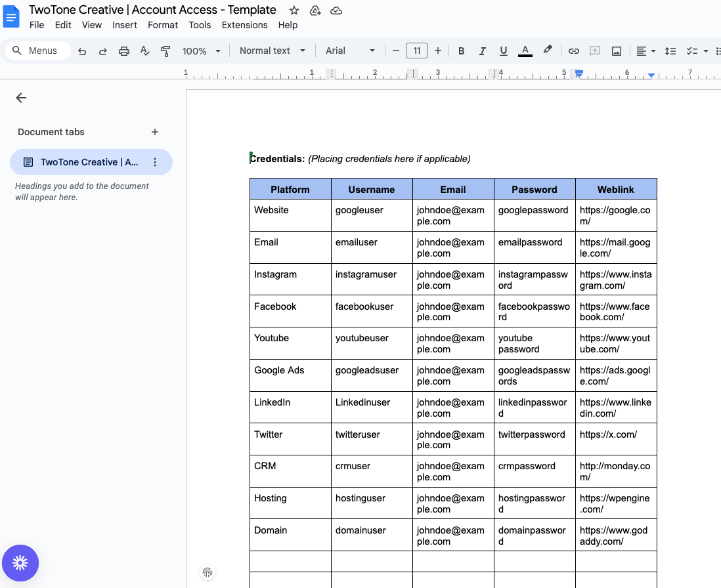Click the purple sunburst floating button
Viewport: 721px width, 588px height.
[x=20, y=563]
